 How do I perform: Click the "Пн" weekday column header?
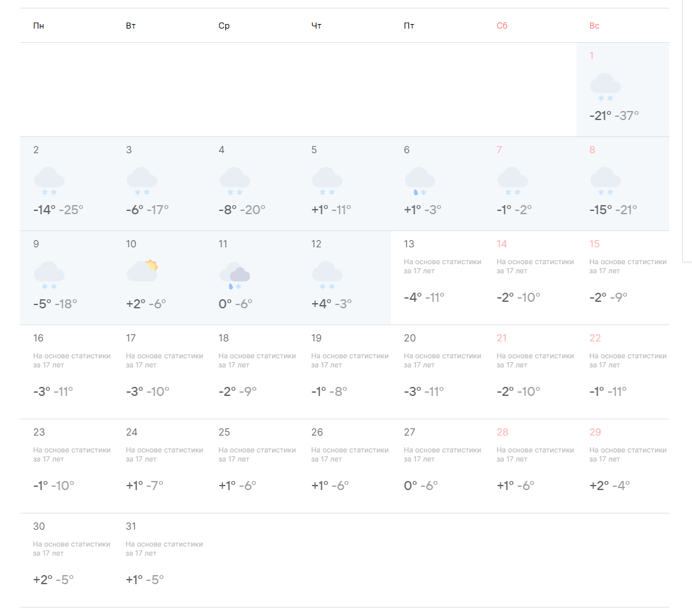[x=39, y=26]
